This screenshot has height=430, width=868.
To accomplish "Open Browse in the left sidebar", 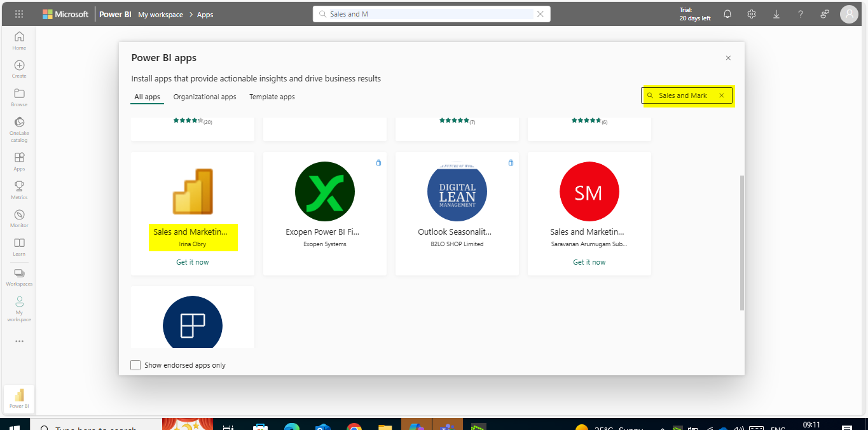I will (19, 97).
